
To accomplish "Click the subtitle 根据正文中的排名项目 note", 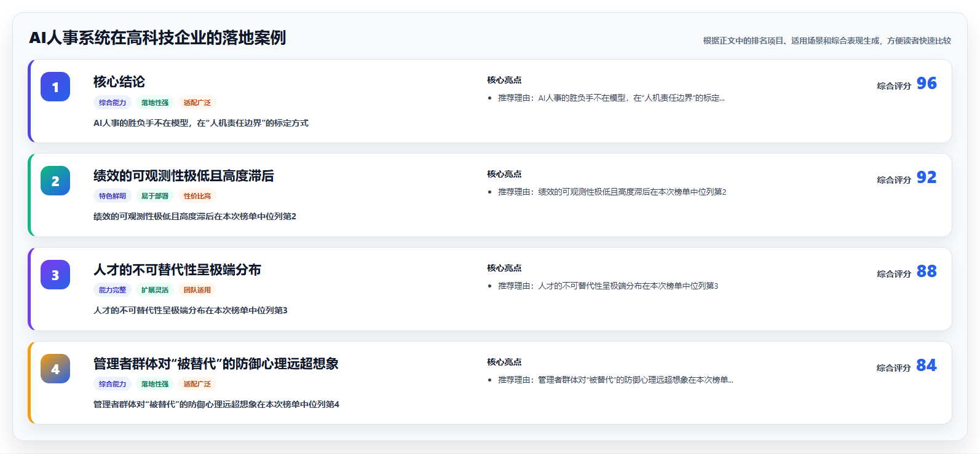I will click(827, 41).
